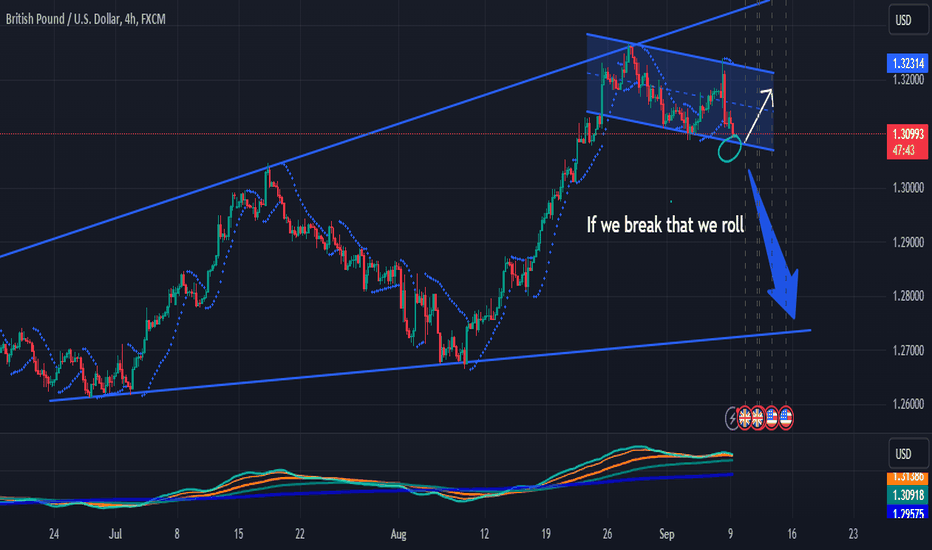The height and width of the screenshot is (550, 932).
Task: Open the UK flag event beside the lightning icon
Action: tap(744, 418)
